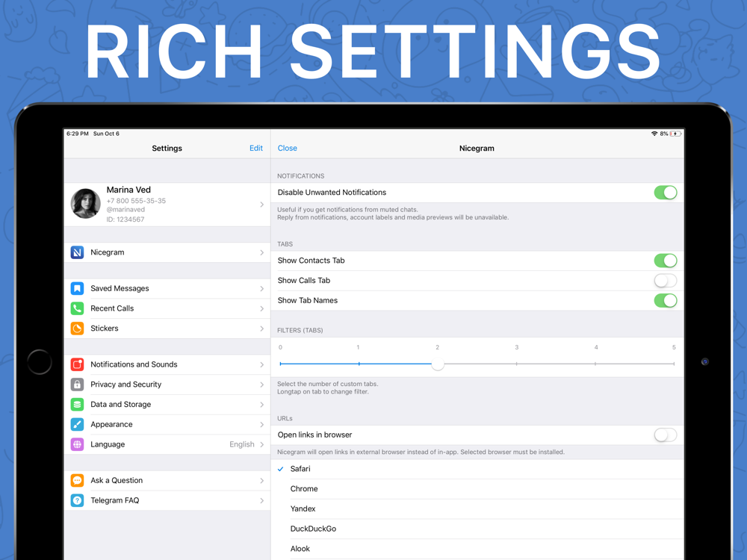Image resolution: width=747 pixels, height=560 pixels.
Task: Click chevron on Stickers row
Action: coord(262,329)
